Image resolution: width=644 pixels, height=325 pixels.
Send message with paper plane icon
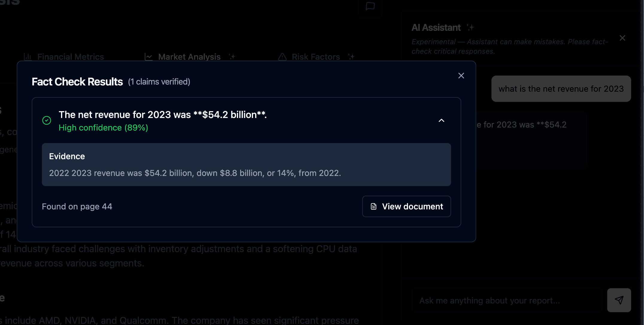[x=619, y=300]
